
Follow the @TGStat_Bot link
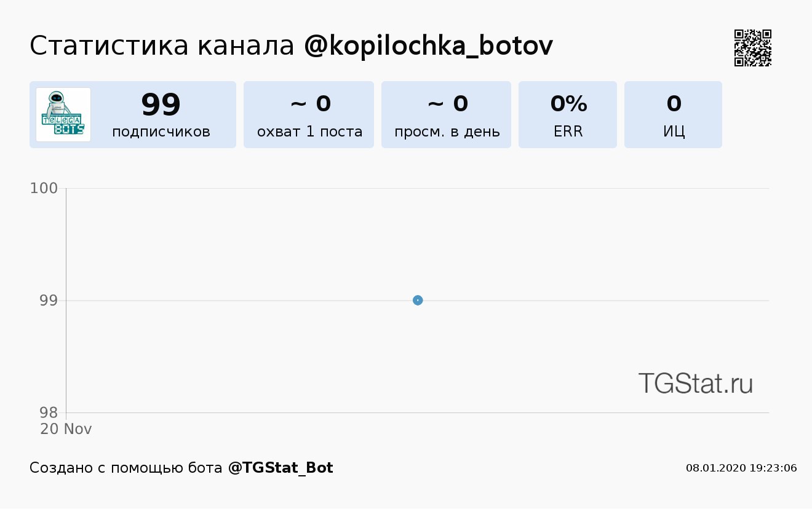tap(281, 468)
